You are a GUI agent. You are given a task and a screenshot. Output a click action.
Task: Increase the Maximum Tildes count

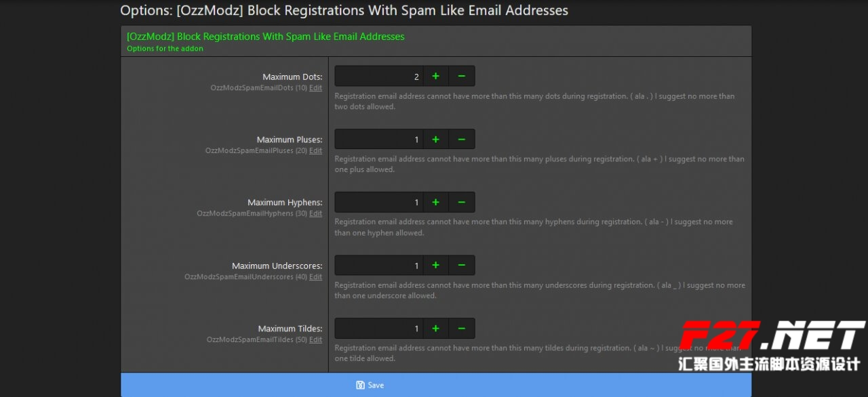435,329
